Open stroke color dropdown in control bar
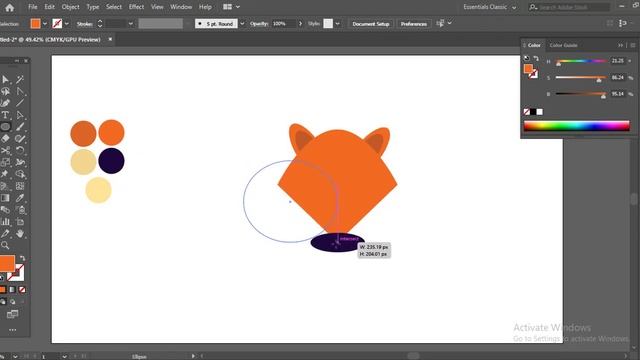This screenshot has height=360, width=640. [67, 24]
